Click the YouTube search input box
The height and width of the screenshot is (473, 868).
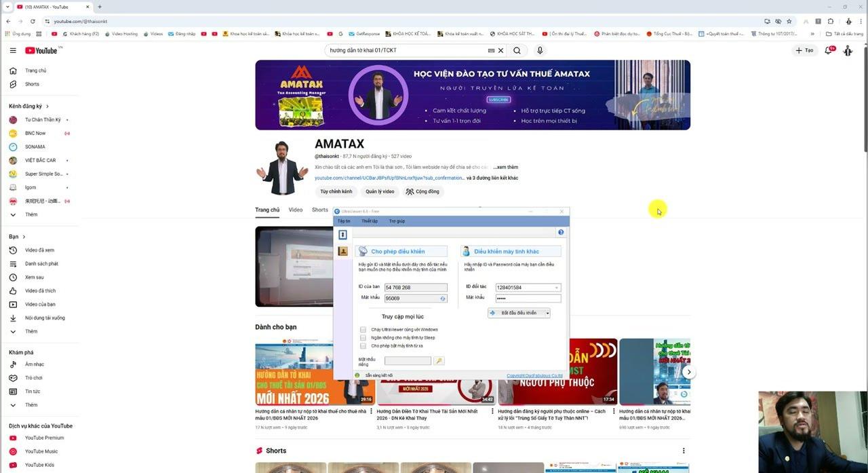coord(407,50)
